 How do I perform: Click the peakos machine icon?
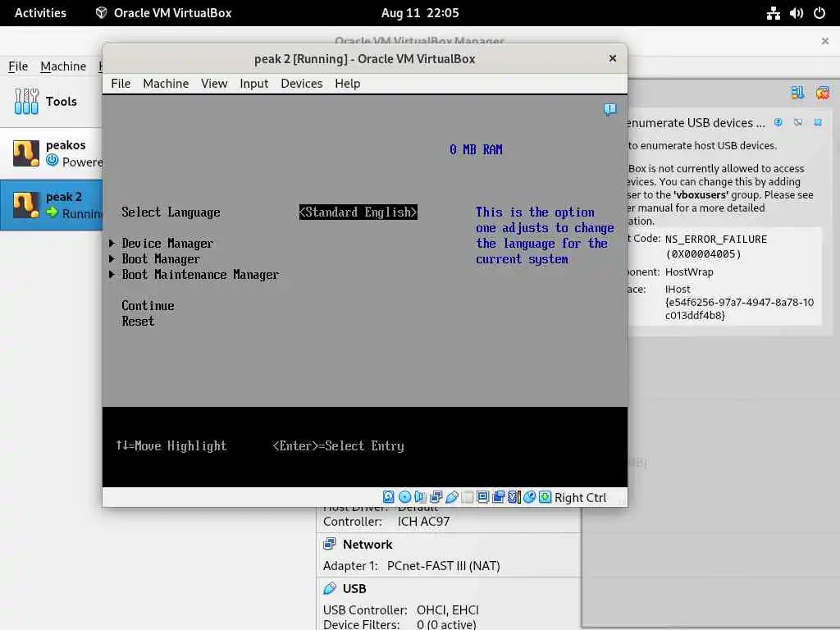[x=25, y=153]
